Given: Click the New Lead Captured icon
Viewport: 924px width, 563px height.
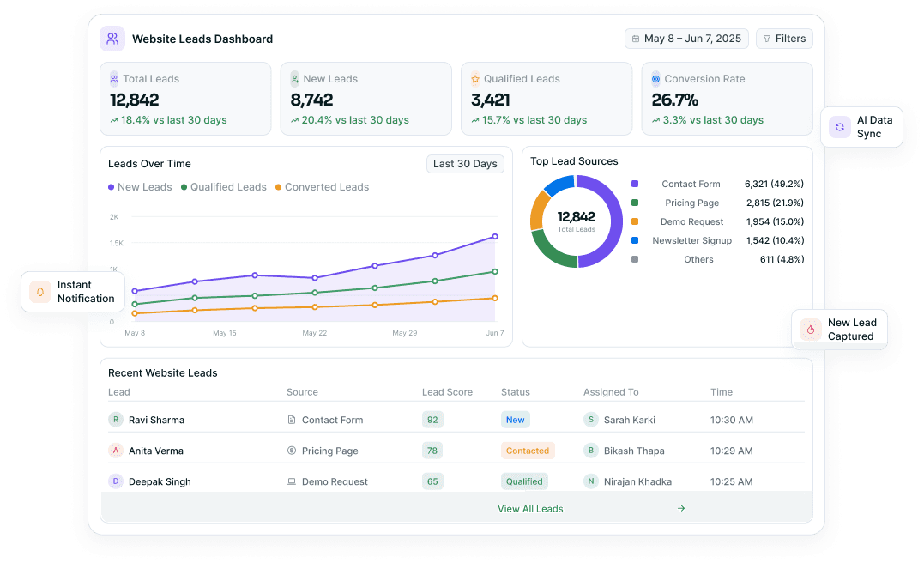Looking at the screenshot, I should point(810,330).
